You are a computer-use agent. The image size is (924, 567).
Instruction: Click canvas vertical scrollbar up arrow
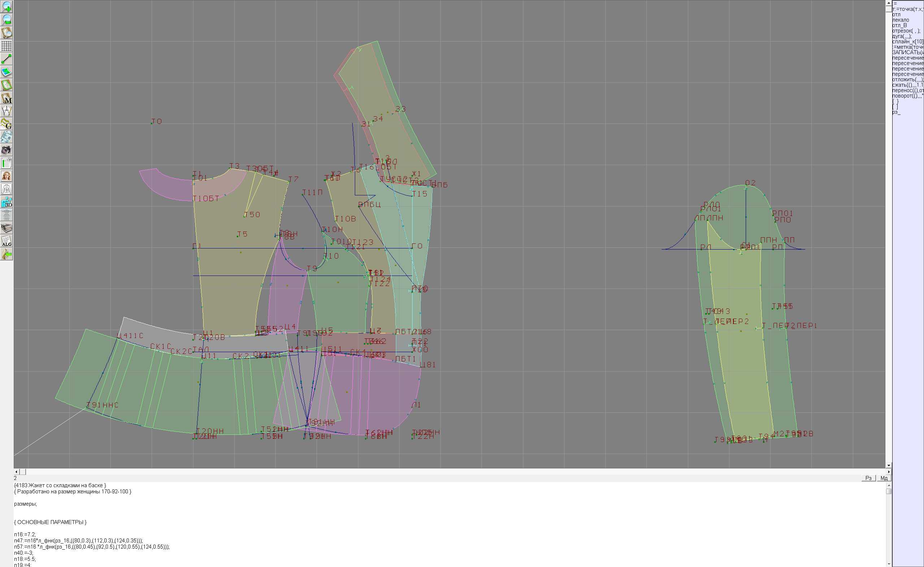pos(889,3)
